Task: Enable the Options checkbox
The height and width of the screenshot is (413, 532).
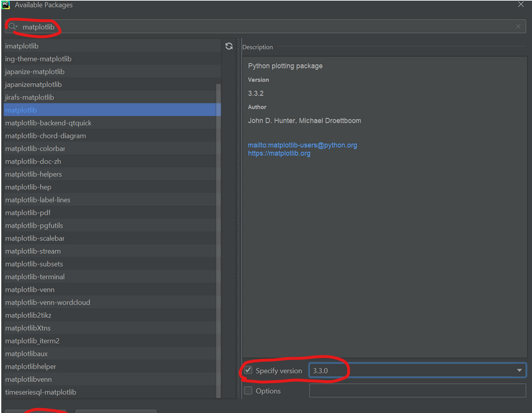Action: coord(248,391)
